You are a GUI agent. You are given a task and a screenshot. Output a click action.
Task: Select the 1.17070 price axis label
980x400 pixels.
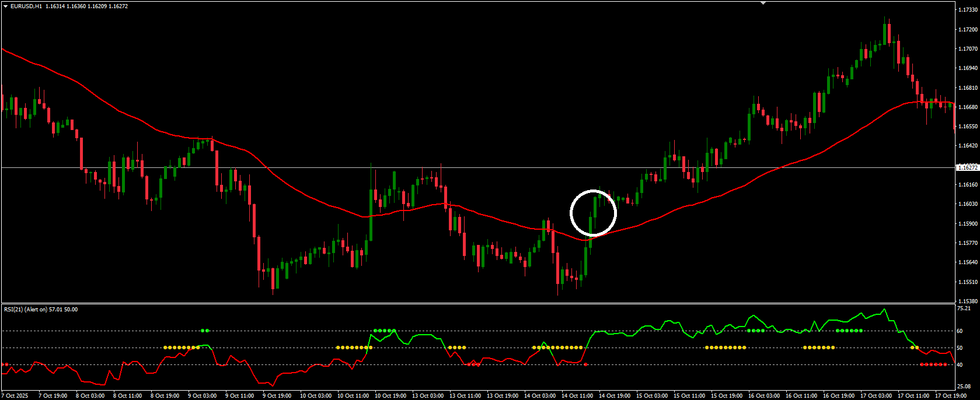tap(968, 49)
